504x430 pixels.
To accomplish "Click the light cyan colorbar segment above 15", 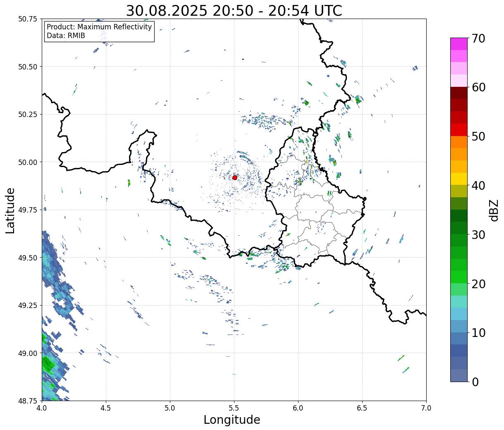I will tap(459, 302).
